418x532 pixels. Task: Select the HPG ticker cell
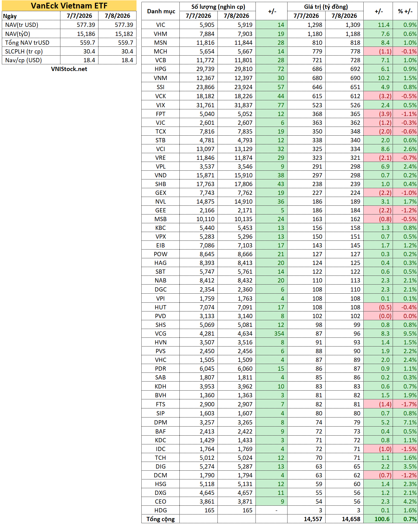coord(161,69)
